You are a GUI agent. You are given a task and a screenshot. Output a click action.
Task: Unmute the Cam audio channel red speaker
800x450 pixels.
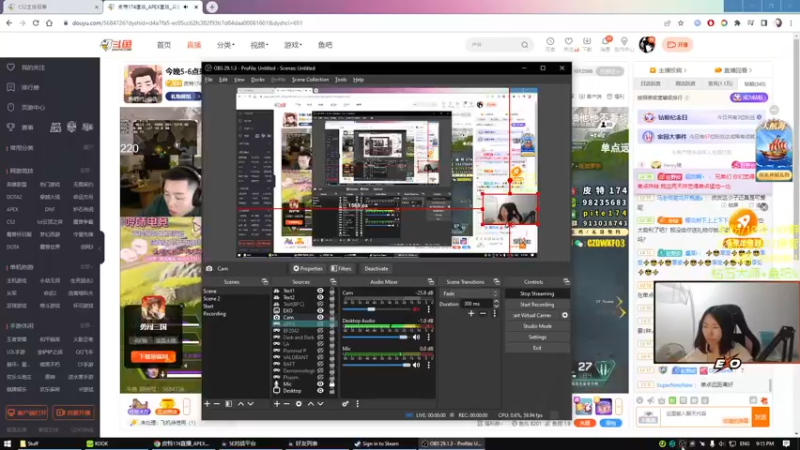tap(416, 309)
